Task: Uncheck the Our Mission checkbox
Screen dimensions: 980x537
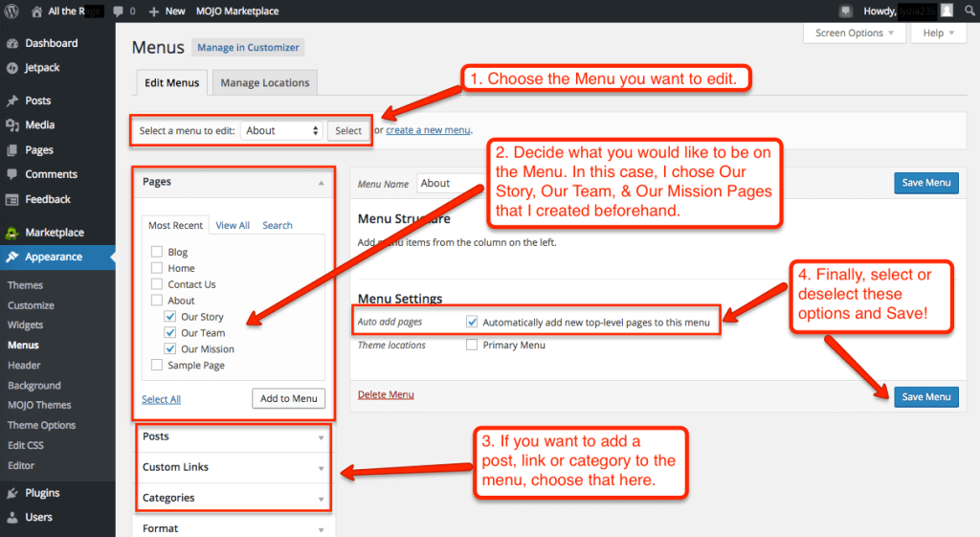Action: [170, 348]
